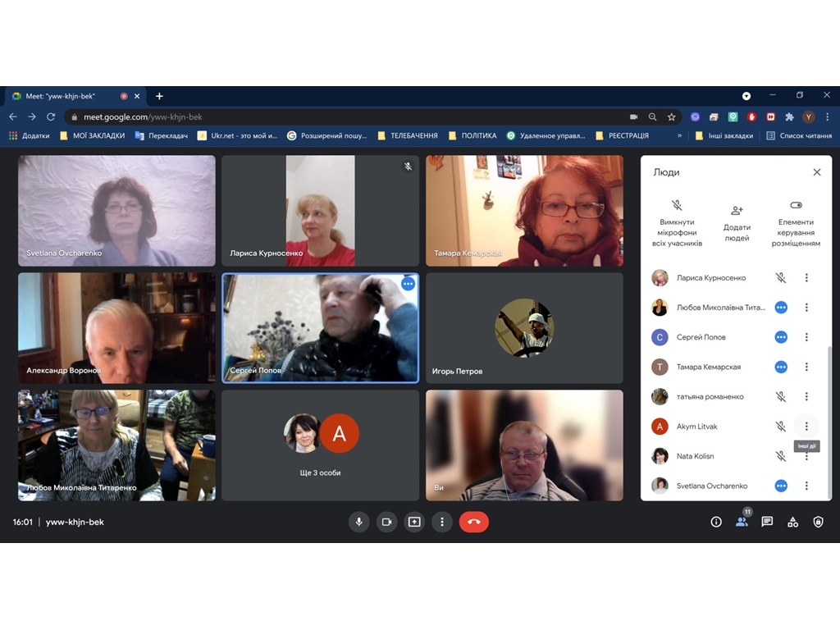Click the muted mic for Akym Litvak
840x630 pixels.
click(781, 427)
